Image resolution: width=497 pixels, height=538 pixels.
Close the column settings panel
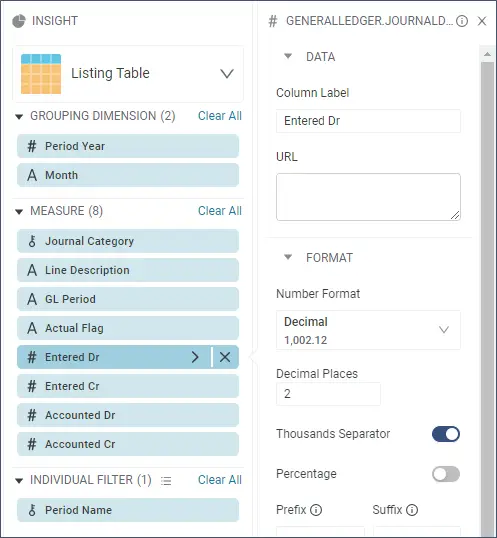(482, 21)
